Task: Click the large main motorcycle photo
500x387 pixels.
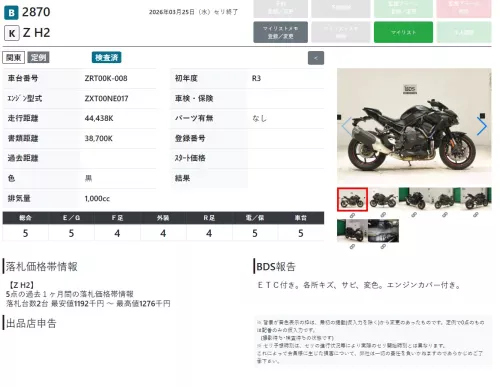Action: pos(414,127)
